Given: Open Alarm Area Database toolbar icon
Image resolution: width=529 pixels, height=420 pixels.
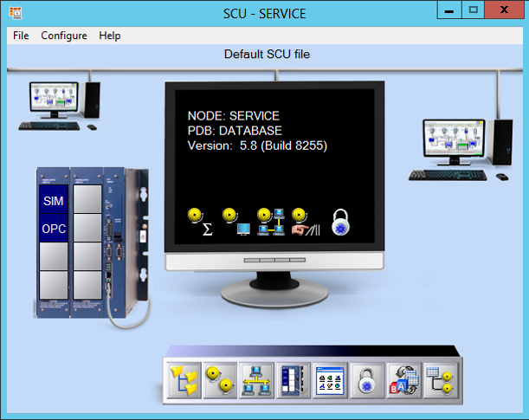Looking at the screenshot, I should pos(441,380).
